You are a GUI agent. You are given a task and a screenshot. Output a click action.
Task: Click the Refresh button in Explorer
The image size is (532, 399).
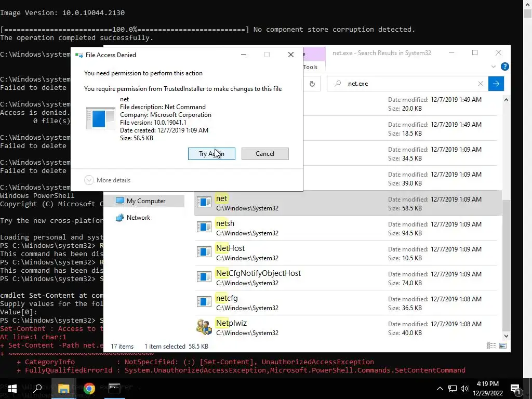tap(312, 84)
